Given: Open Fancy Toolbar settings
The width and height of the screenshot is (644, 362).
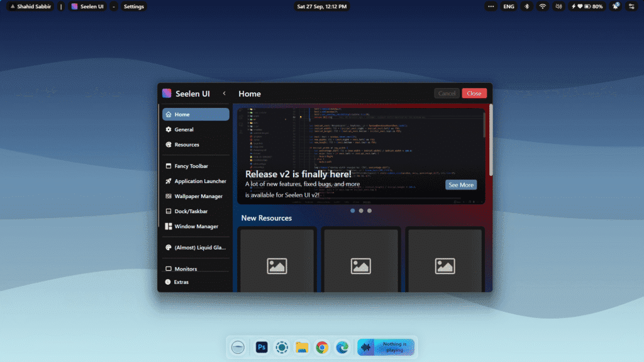Looking at the screenshot, I should click(x=196, y=166).
